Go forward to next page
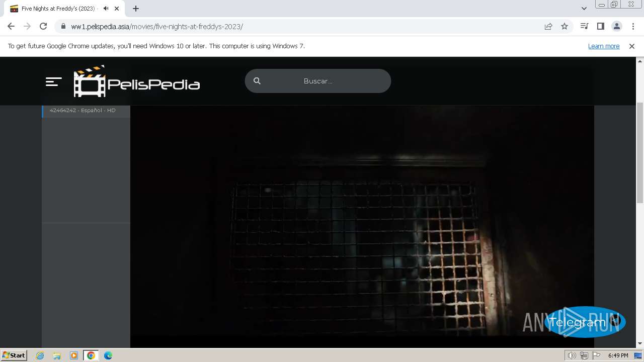Screen dimensions: 644x362 [27, 26]
